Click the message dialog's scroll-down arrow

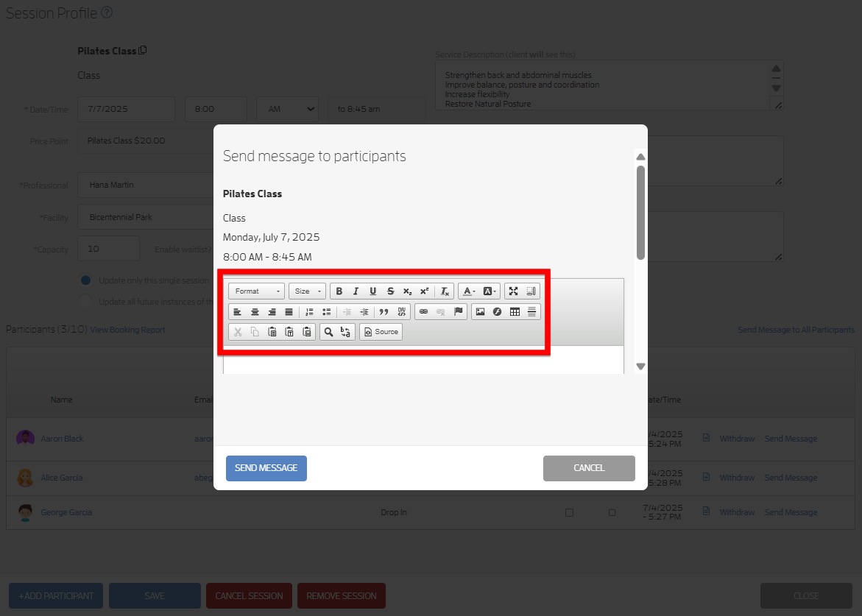coord(640,366)
